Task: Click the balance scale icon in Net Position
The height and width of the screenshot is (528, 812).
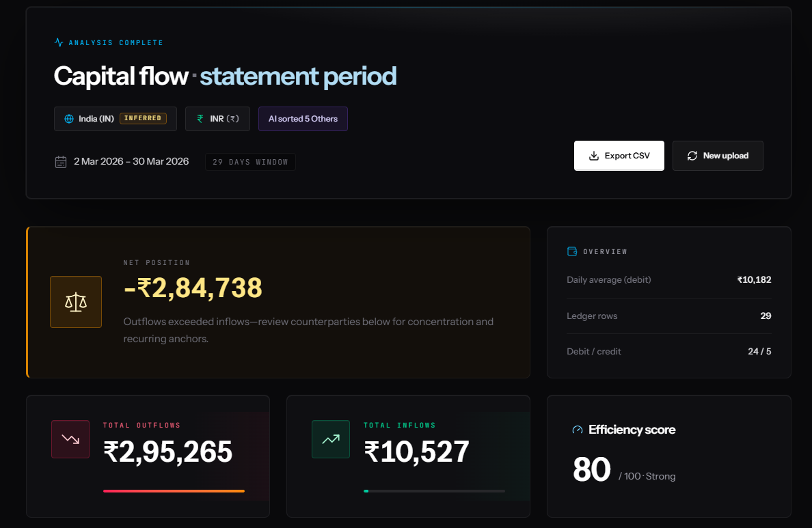Action: tap(76, 302)
